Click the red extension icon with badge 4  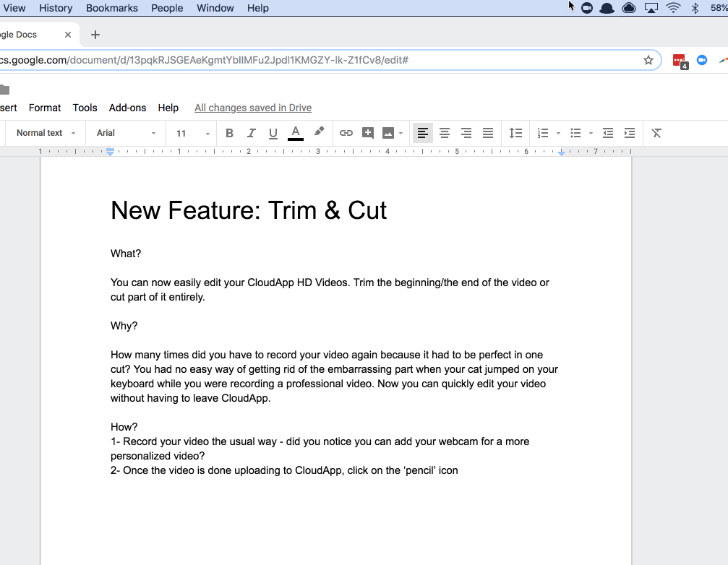680,61
